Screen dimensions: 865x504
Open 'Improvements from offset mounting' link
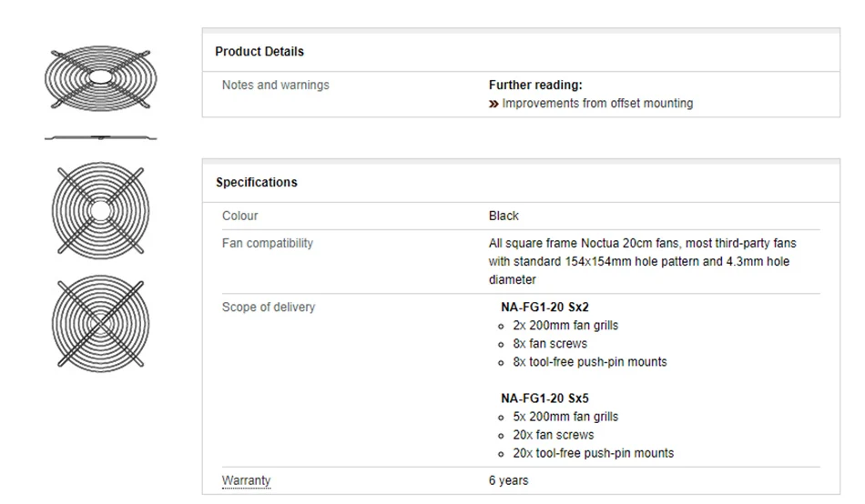[x=597, y=104]
